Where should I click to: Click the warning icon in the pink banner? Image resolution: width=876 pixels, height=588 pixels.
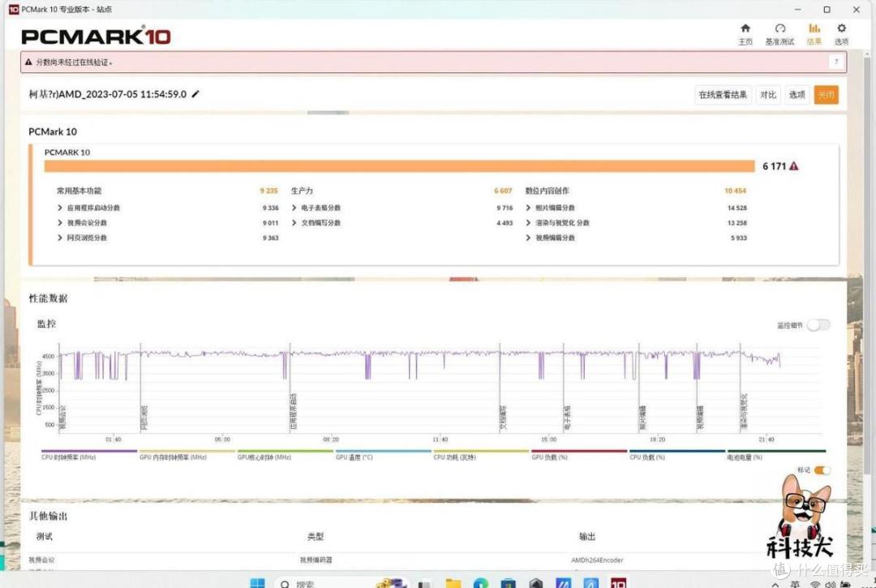pos(28,62)
